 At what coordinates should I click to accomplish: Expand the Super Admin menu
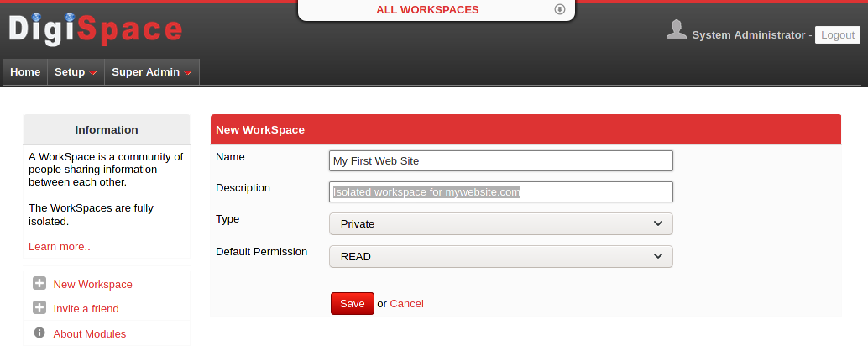[x=152, y=72]
